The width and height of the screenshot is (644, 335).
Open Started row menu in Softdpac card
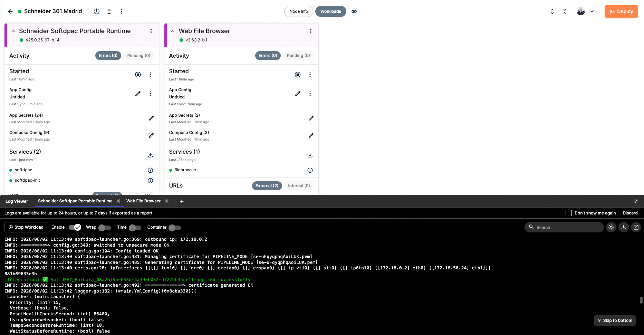(x=150, y=75)
